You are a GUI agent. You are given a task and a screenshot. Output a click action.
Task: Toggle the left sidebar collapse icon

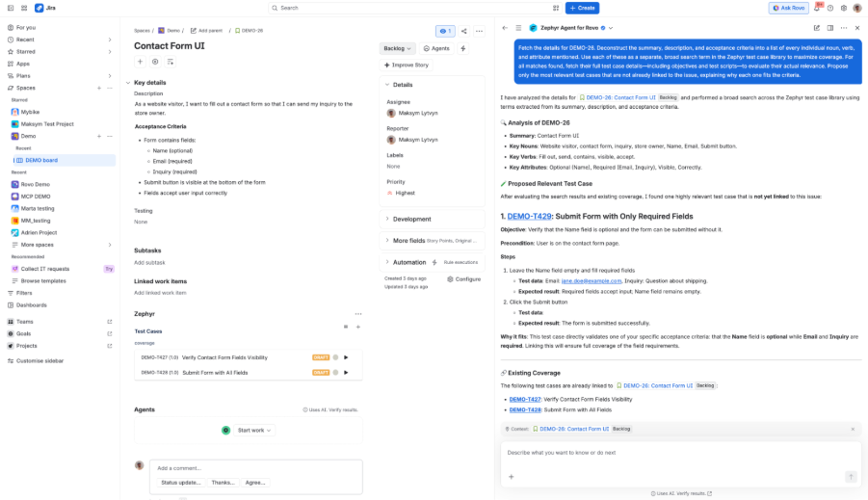pos(11,8)
